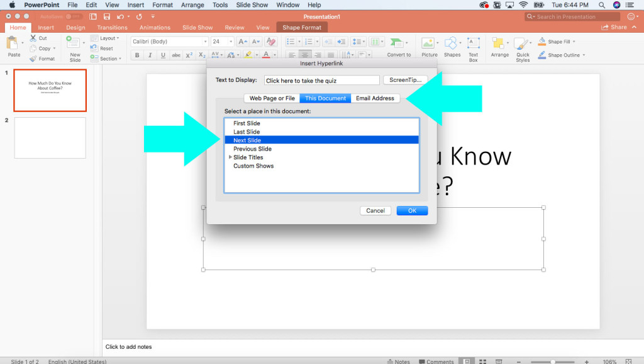644x364 pixels.
Task: Select the Email Address tab
Action: tap(375, 98)
